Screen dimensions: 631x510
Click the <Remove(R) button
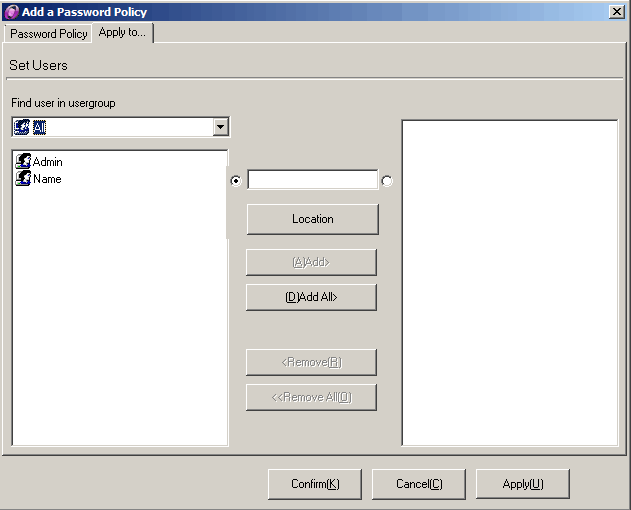click(311, 362)
